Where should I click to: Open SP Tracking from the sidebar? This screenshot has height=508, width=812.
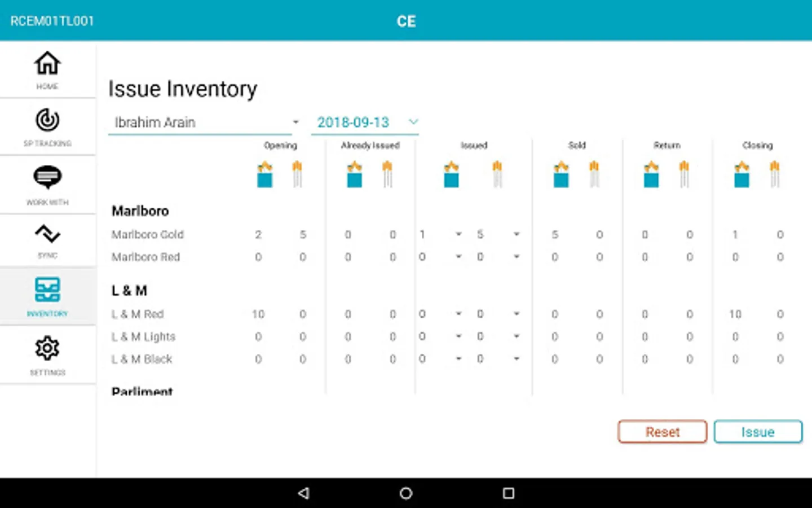[x=47, y=128]
